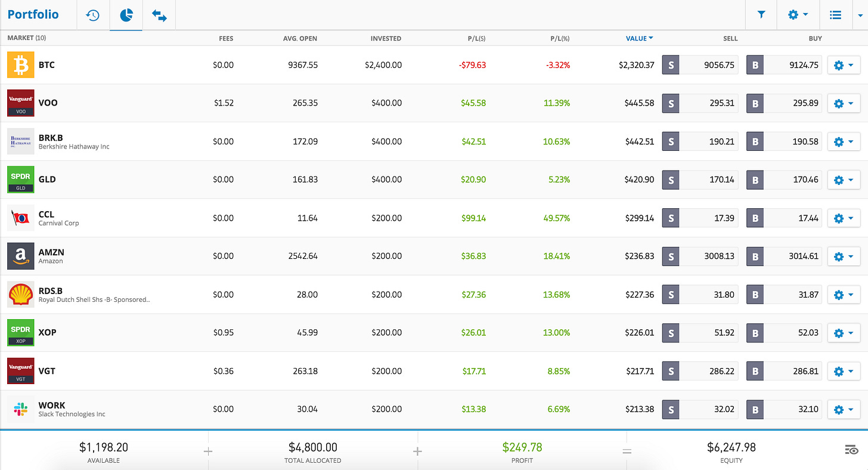Click the Slack Technologies logo
The height and width of the screenshot is (470, 868).
point(21,409)
